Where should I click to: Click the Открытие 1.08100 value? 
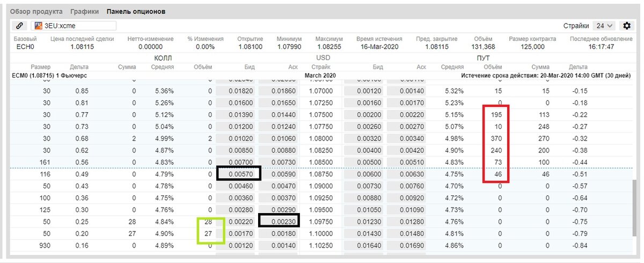point(250,47)
